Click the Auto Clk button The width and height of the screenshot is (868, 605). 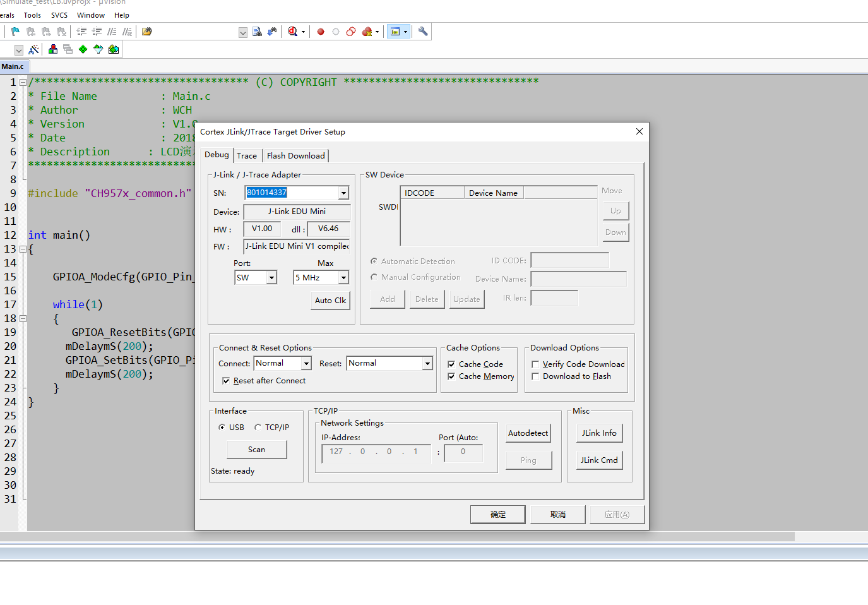(x=331, y=301)
